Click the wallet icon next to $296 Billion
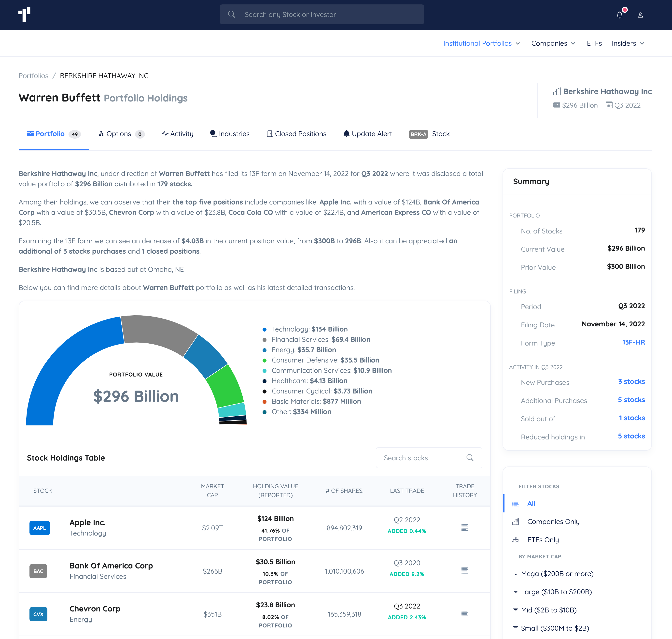672x639 pixels. (557, 105)
